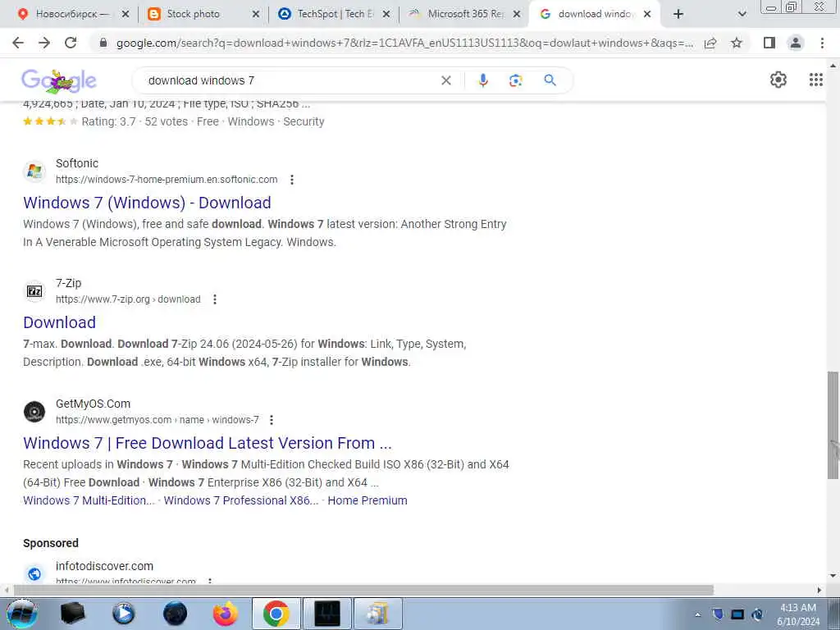Open Google quick settings gear
The width and height of the screenshot is (840, 630).
(778, 80)
